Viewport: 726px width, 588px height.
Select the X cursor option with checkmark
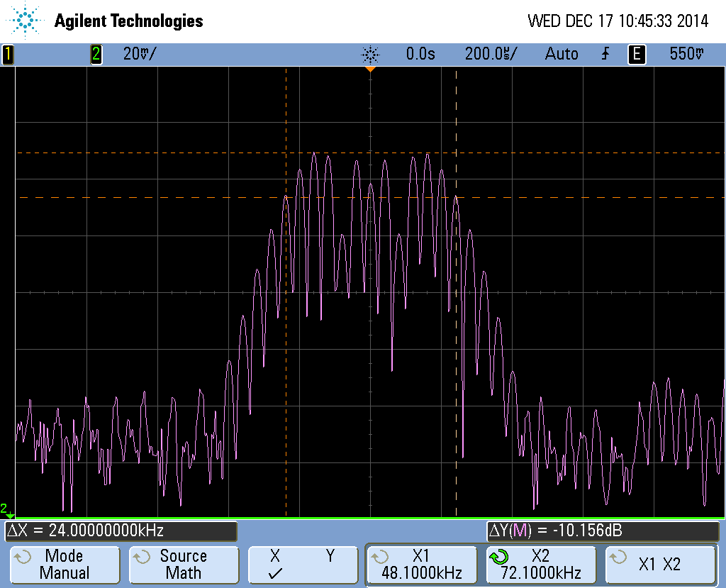pyautogui.click(x=276, y=565)
